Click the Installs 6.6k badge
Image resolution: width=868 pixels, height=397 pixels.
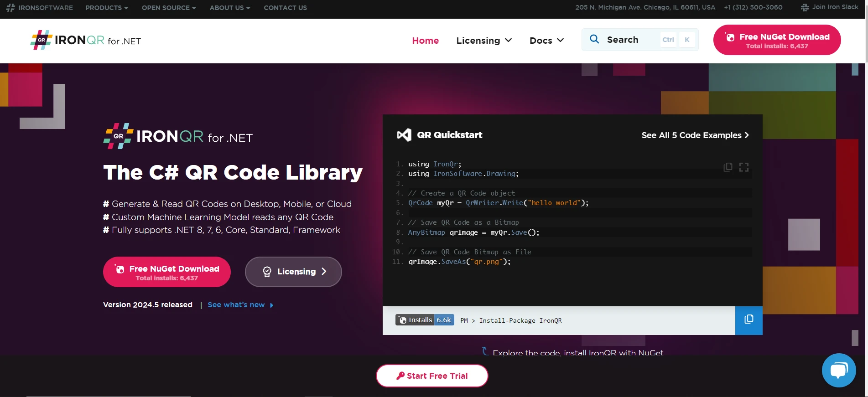425,320
